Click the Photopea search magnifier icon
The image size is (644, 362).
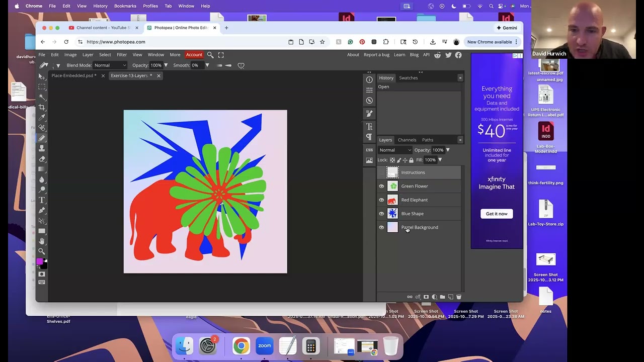coord(210,55)
